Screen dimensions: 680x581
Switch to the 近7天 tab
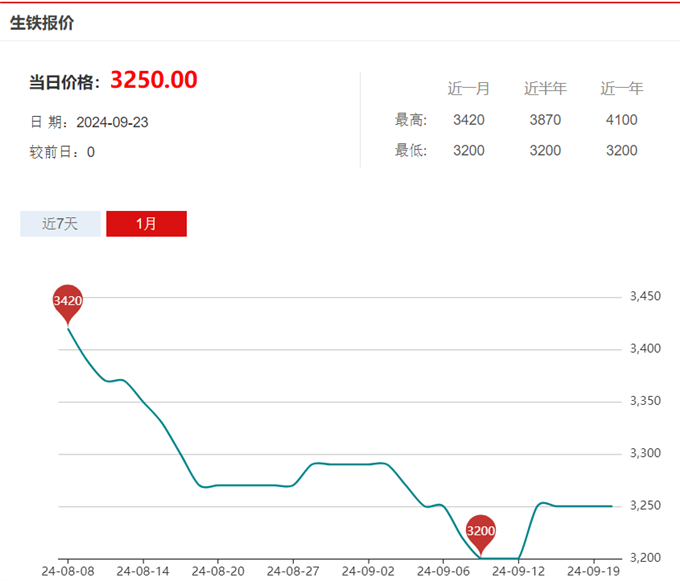point(60,224)
